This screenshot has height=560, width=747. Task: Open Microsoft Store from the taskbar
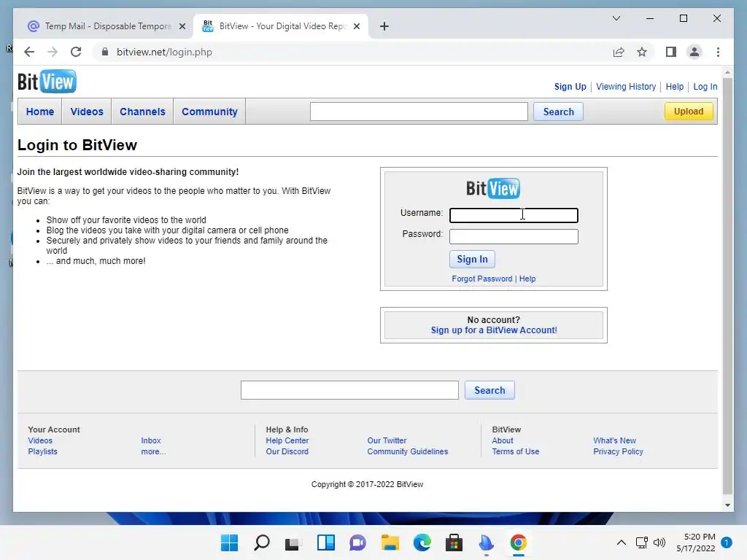pos(454,542)
